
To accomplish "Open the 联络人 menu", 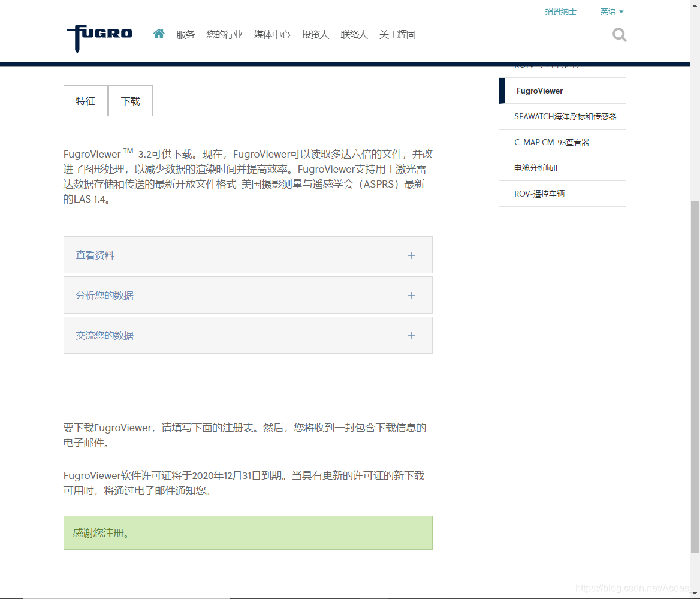I will [x=354, y=34].
